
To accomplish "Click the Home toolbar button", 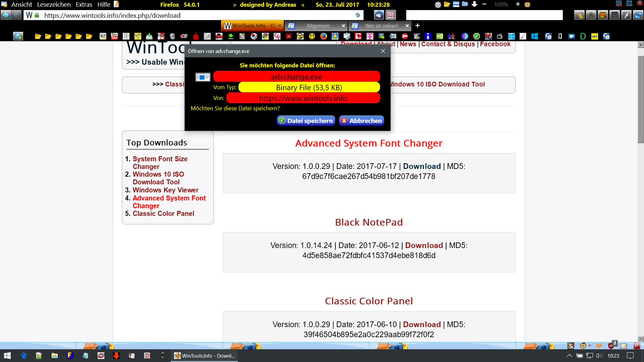I will pos(591,15).
